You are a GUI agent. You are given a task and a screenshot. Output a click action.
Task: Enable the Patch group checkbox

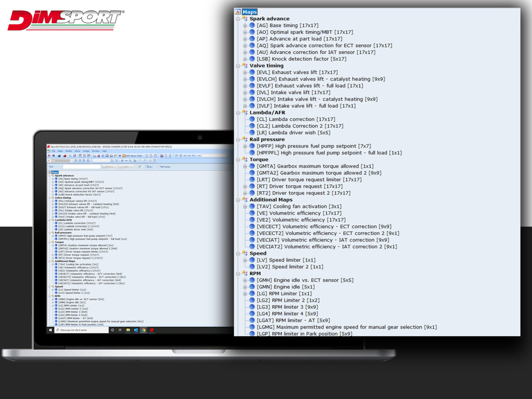pos(158,167)
